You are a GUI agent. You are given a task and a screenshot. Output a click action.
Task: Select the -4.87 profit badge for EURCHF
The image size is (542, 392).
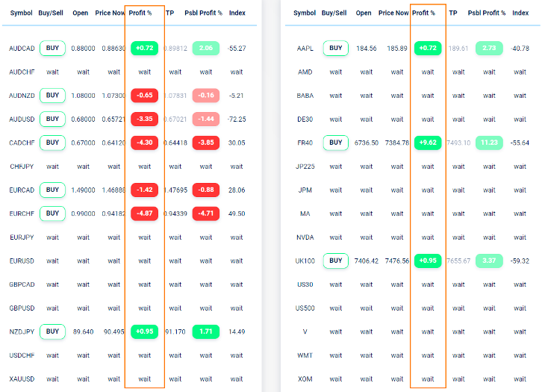[144, 214]
